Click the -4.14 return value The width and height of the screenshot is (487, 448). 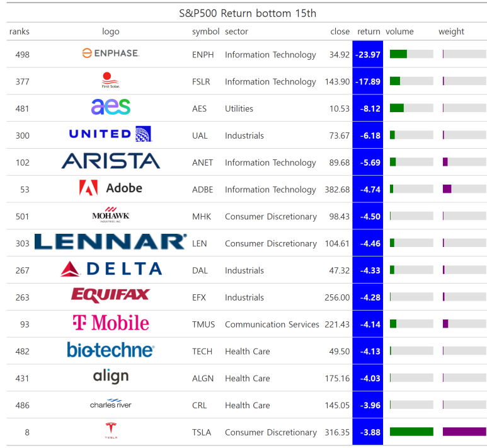coord(370,325)
